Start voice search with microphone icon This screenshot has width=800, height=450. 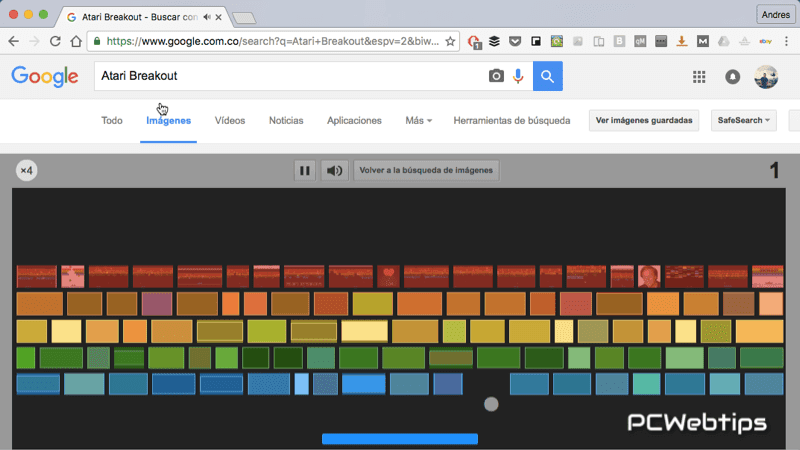pyautogui.click(x=518, y=76)
